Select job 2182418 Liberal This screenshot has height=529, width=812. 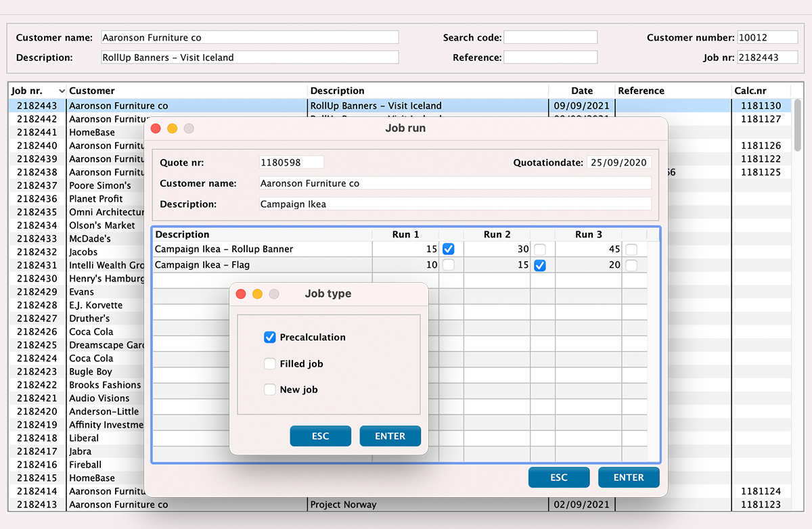76,438
